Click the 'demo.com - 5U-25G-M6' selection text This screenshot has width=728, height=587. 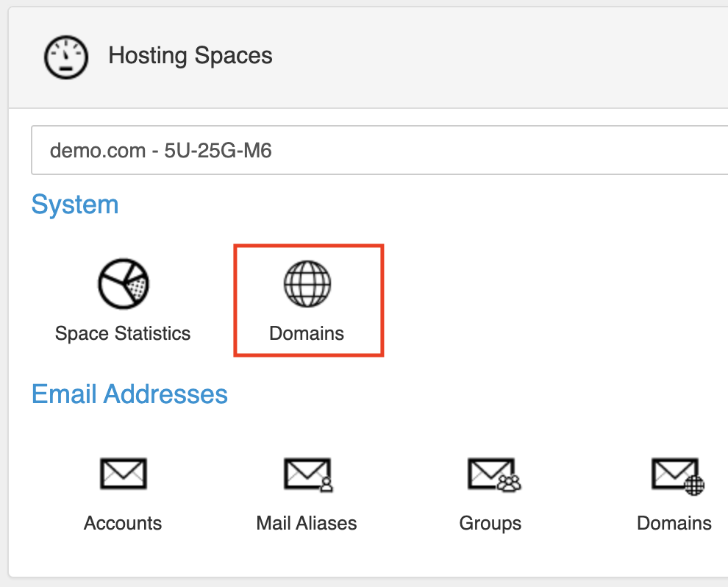click(160, 151)
